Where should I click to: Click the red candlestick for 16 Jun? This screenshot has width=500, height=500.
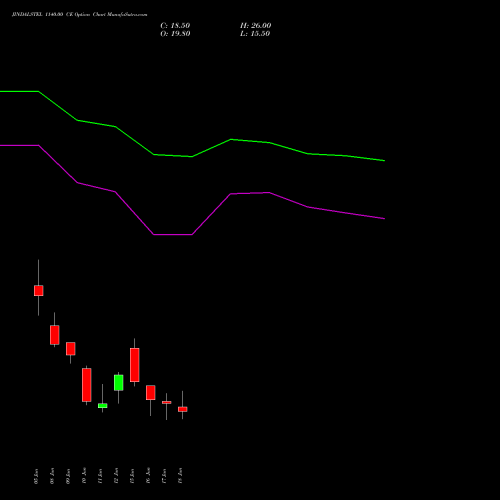coord(151,392)
